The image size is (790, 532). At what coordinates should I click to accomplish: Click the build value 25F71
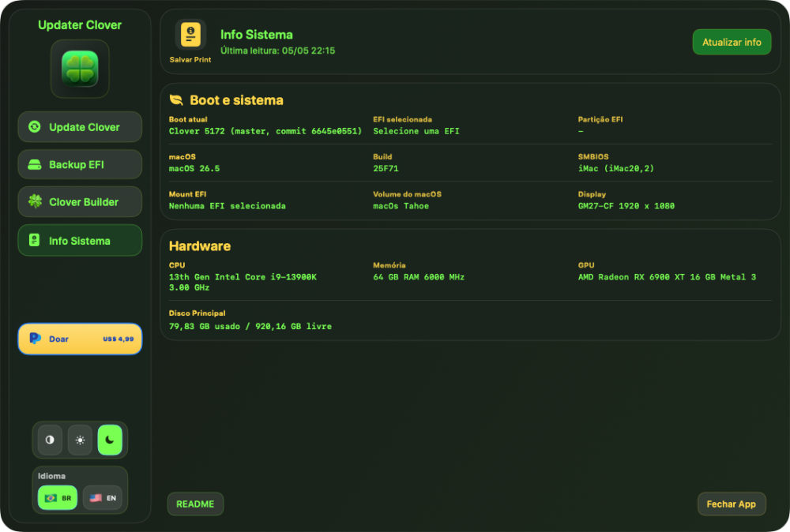(386, 168)
